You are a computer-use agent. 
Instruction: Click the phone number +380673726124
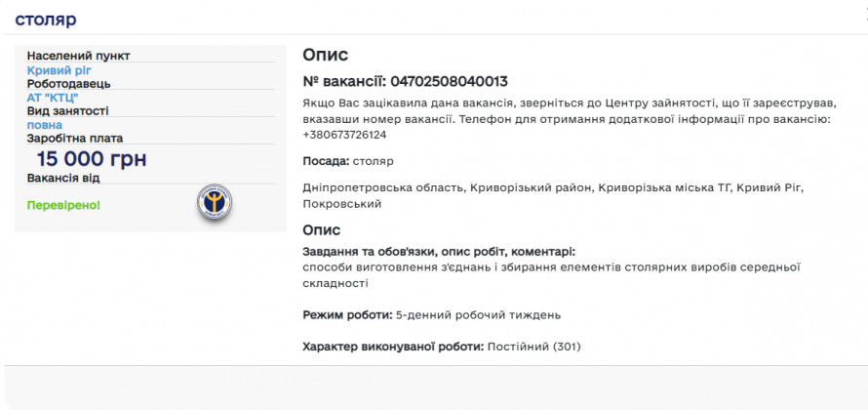344,134
